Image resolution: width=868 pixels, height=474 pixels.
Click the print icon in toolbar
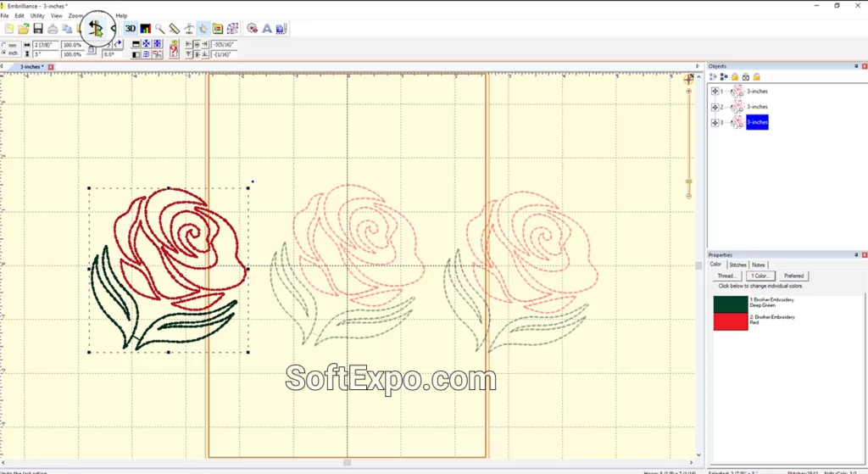point(53,29)
